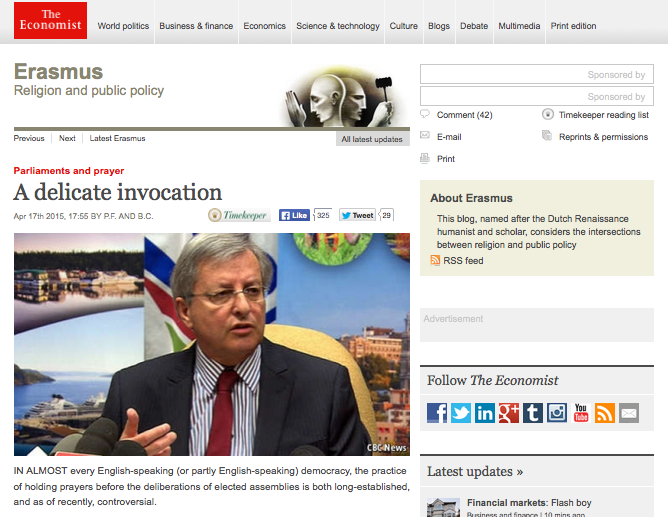
Task: Click the grey email newsletter envelope icon
Action: tap(629, 412)
